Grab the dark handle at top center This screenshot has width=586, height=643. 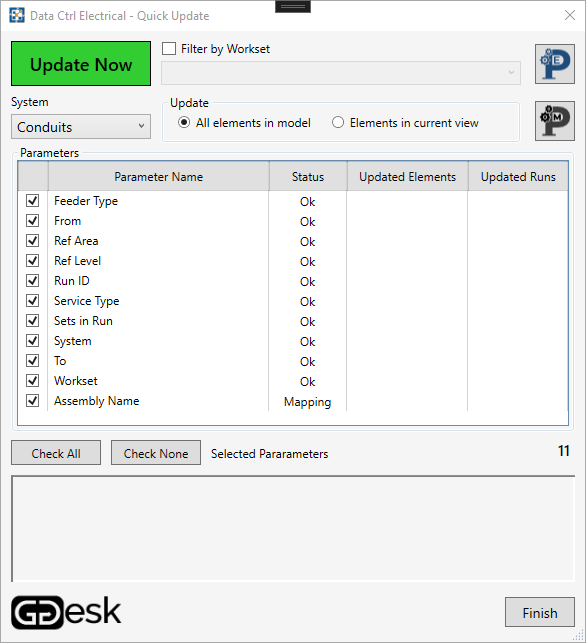pos(293,7)
